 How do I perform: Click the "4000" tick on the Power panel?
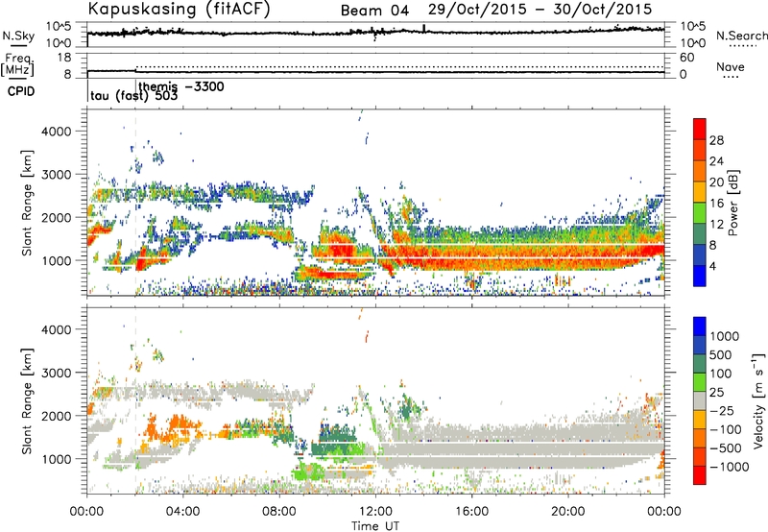pyautogui.click(x=56, y=132)
